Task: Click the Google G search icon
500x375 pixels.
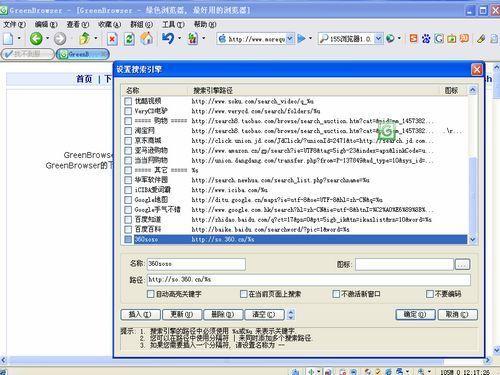Action: pyautogui.click(x=439, y=39)
